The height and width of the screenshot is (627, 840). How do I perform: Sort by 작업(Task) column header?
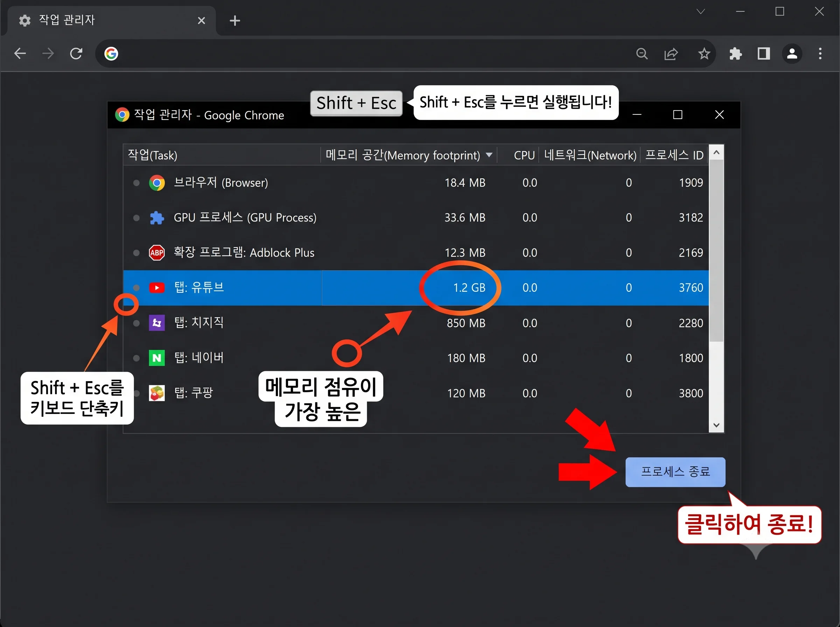coord(222,155)
